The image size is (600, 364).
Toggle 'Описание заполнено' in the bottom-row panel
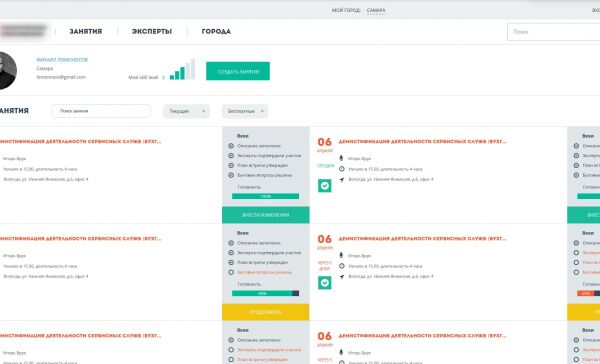[231, 340]
